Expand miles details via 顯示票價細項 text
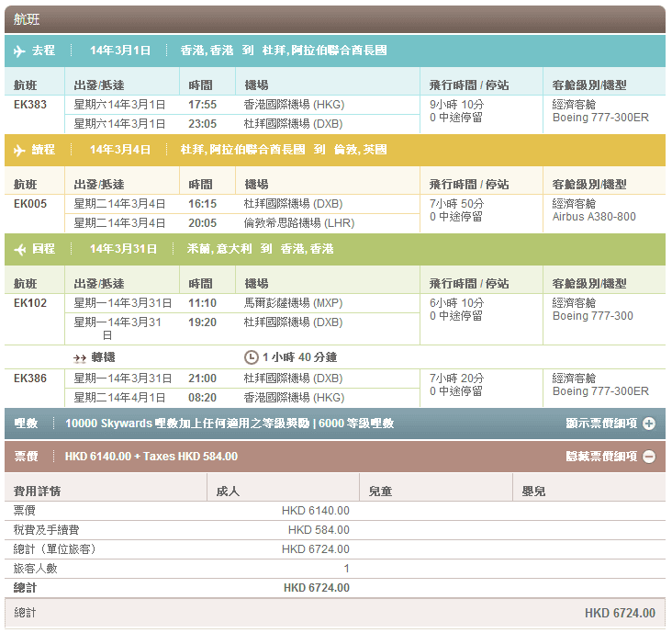This screenshot has height=633, width=672. [x=601, y=424]
